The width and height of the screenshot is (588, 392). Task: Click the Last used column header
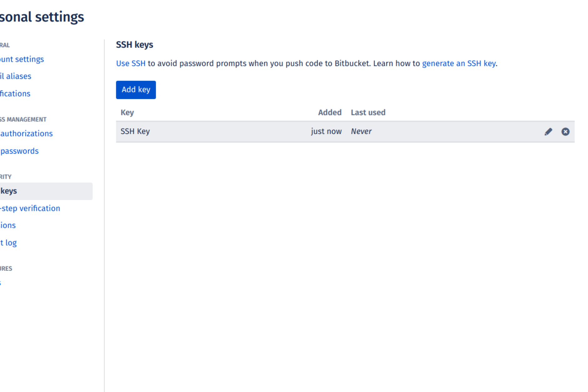tap(368, 112)
